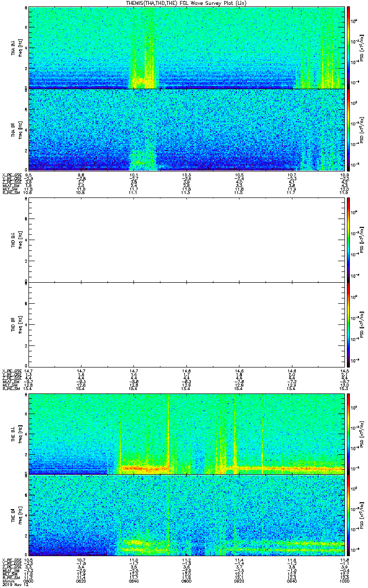Click the color bar beside THE B-parallel panel
This screenshot has width=368, height=588.
pos(348,515)
